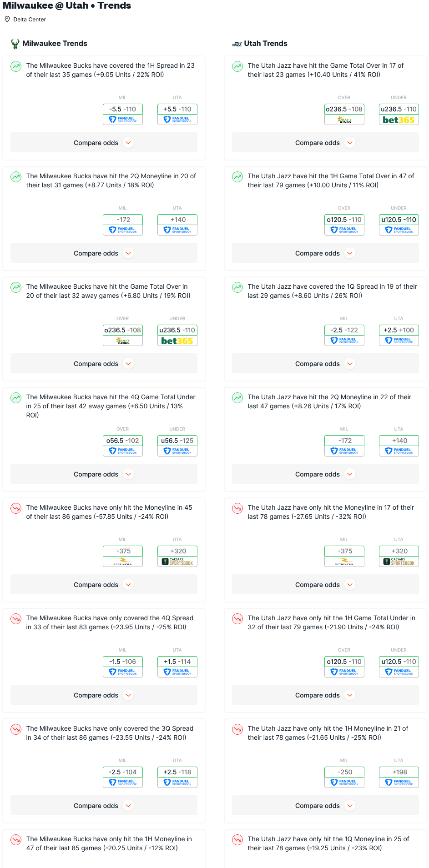Select FanDuel -5.5 -110 Milwaukee 1H spread
This screenshot has width=429, height=868.
coord(123,114)
